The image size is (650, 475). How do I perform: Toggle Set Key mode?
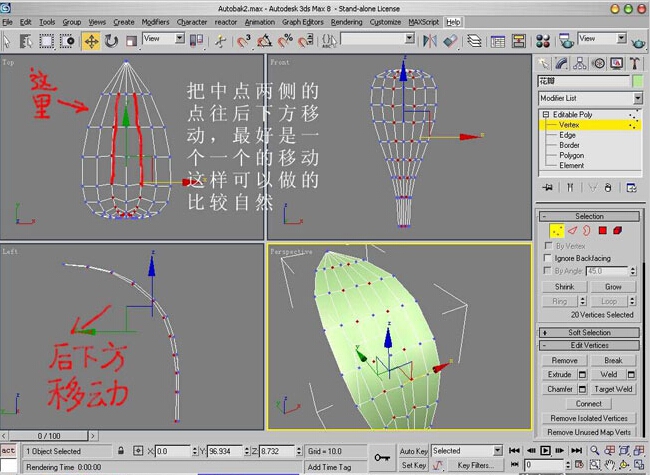[x=414, y=465]
